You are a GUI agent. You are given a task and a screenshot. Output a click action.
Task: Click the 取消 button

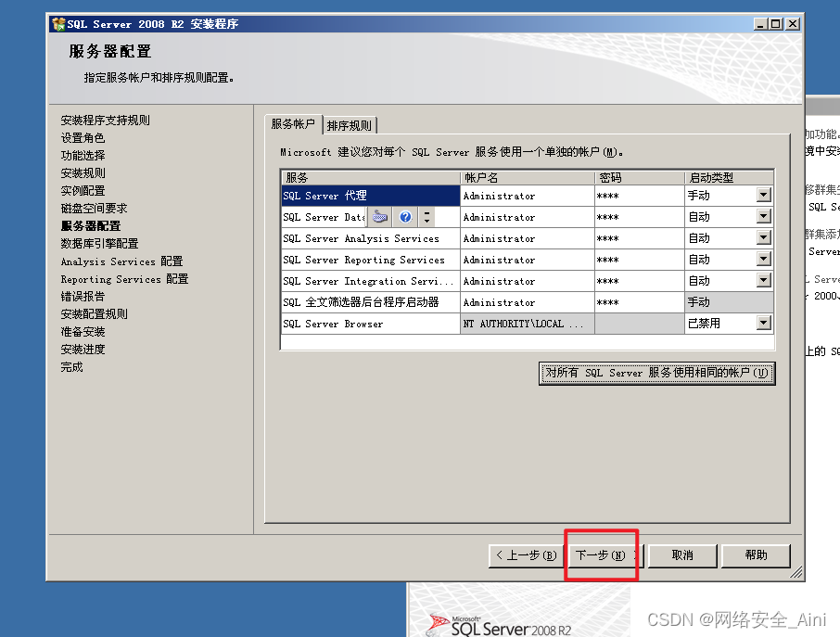point(682,555)
